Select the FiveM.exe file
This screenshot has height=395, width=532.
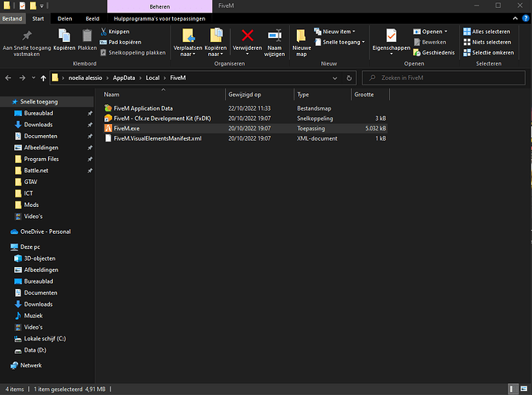(126, 128)
